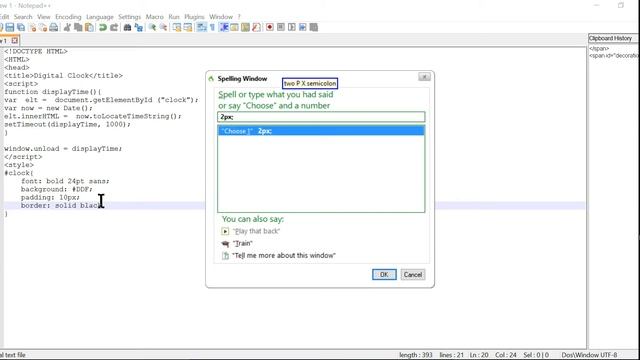The width and height of the screenshot is (640, 360).
Task: Toggle the Word Wrap toolbar icon
Action: pyautogui.click(x=201, y=27)
